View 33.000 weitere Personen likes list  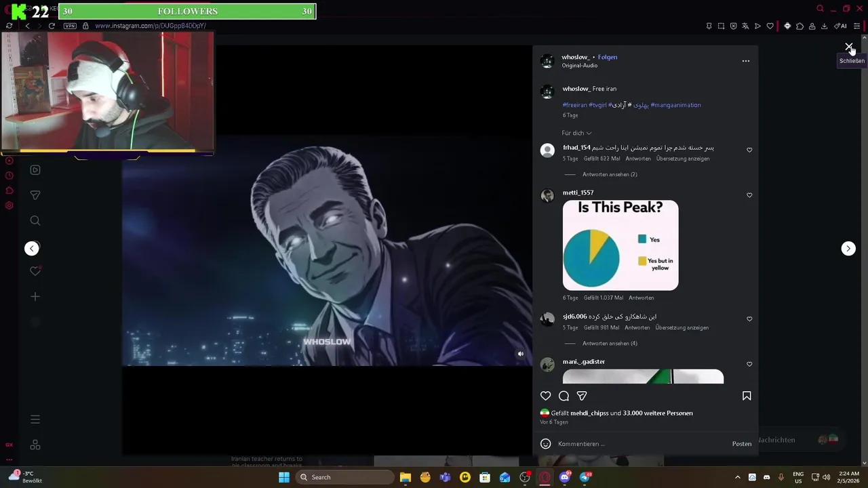pyautogui.click(x=658, y=413)
